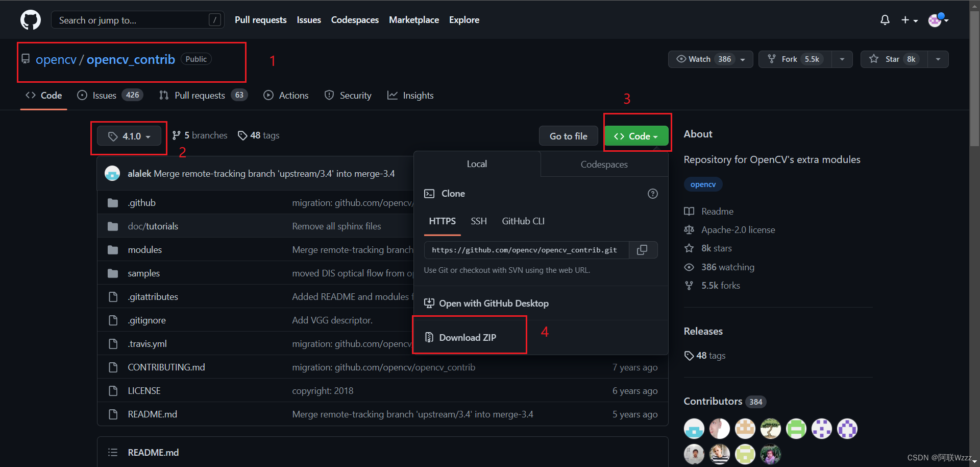The width and height of the screenshot is (980, 467).
Task: Open the notifications bell
Action: click(885, 19)
